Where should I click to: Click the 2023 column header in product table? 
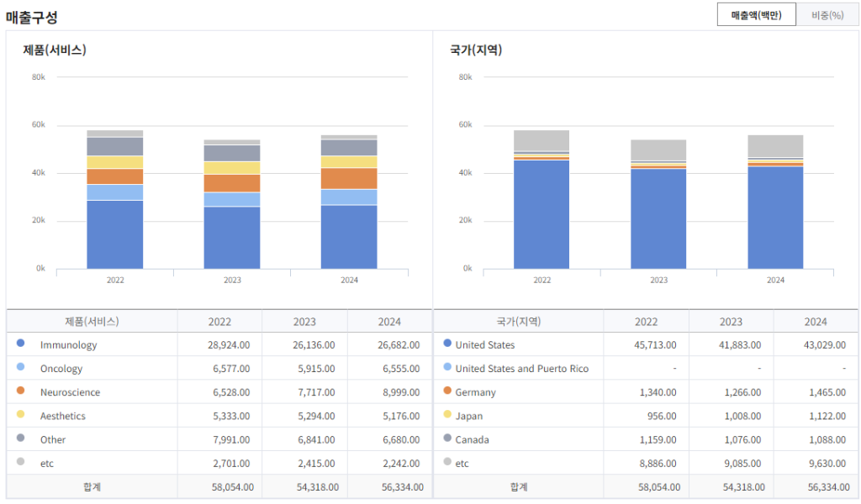tap(304, 322)
